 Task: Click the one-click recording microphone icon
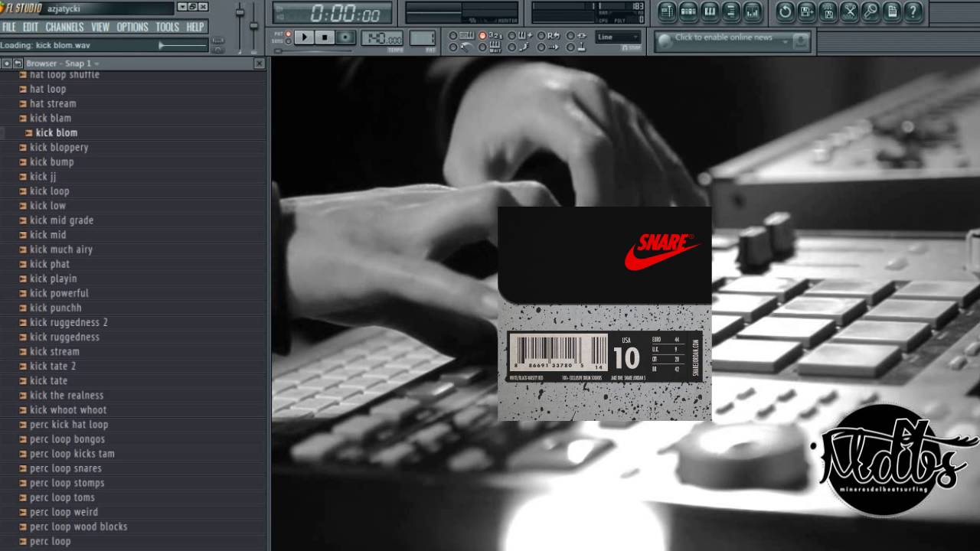[871, 11]
